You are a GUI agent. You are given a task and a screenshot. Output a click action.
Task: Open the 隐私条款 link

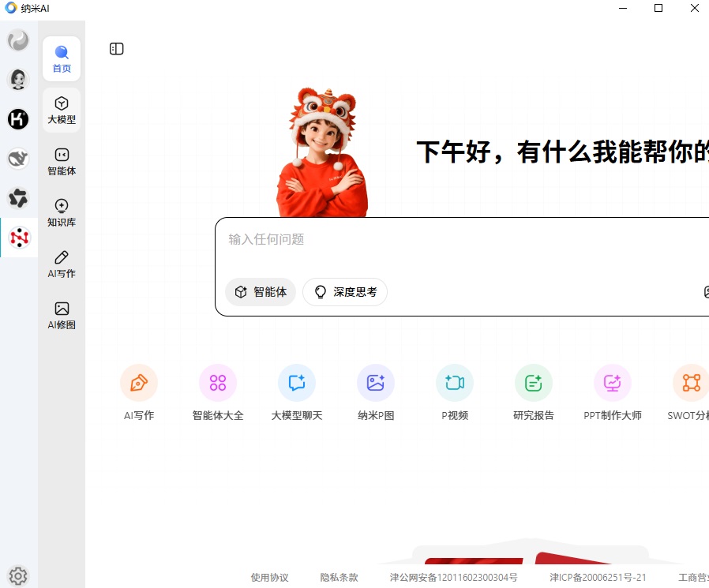tap(339, 577)
